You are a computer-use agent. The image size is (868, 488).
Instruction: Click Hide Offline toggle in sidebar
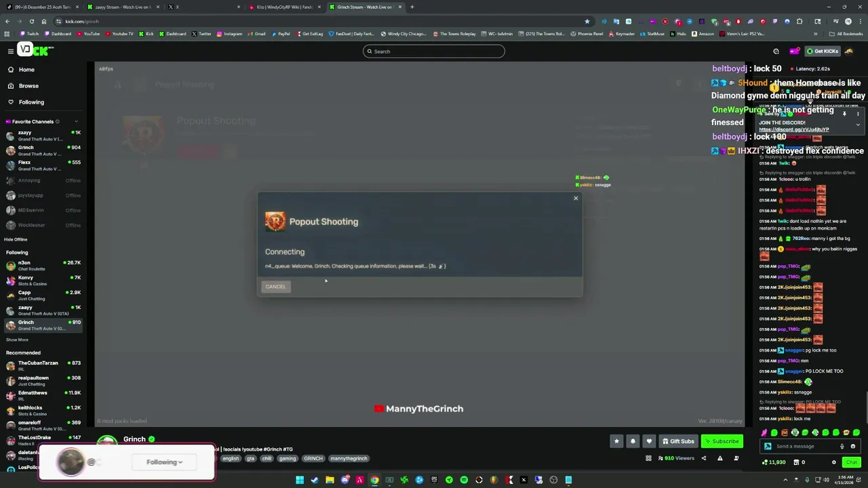(x=16, y=239)
